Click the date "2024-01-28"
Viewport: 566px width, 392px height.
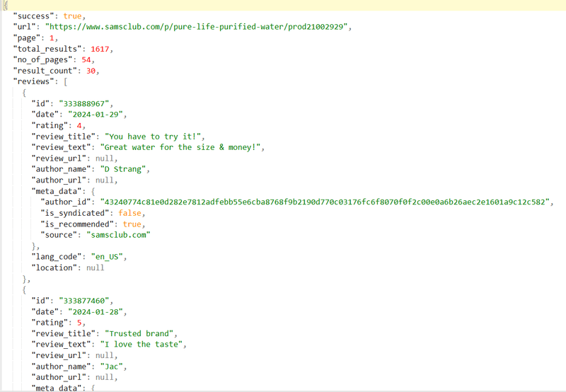96,311
